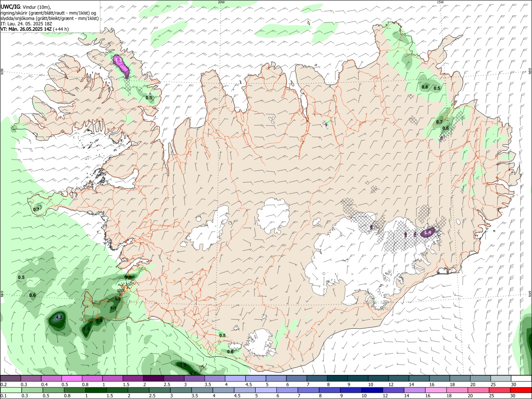
Task: Click the 0.7 value in the eastern highlands
Action: click(439, 122)
